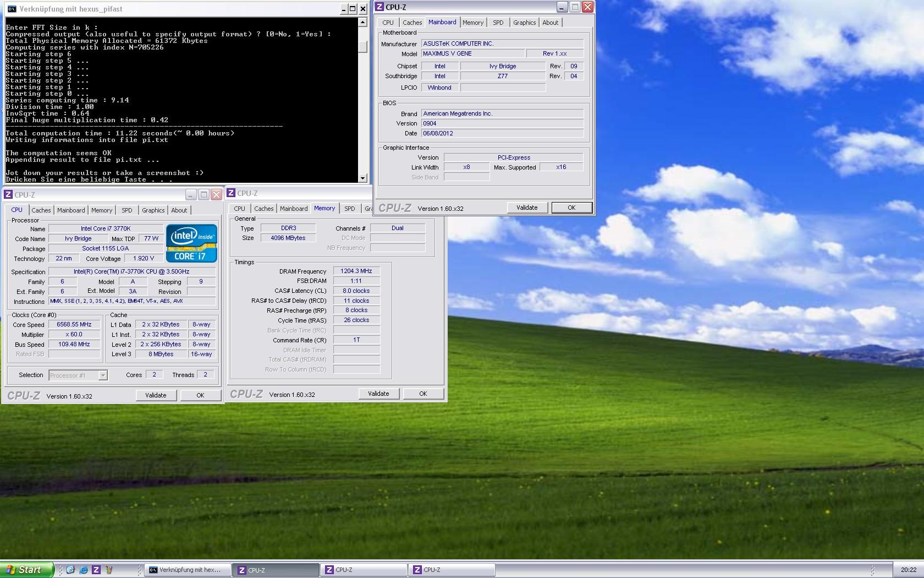The image size is (924, 578).
Task: Click Validate in the CPU window
Action: (156, 395)
